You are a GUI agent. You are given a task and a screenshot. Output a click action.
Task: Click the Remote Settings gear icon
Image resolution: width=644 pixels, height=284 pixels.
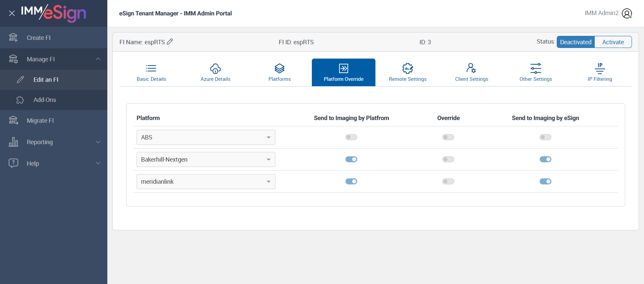pos(408,68)
